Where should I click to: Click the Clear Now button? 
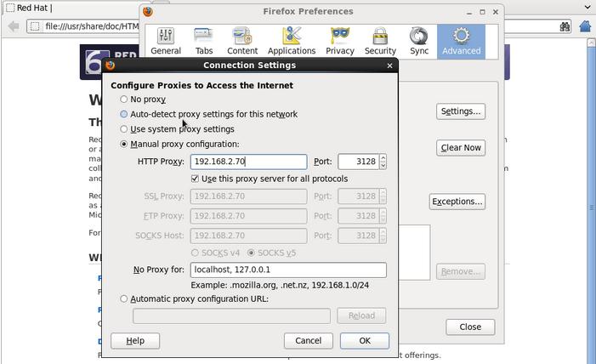tap(461, 148)
